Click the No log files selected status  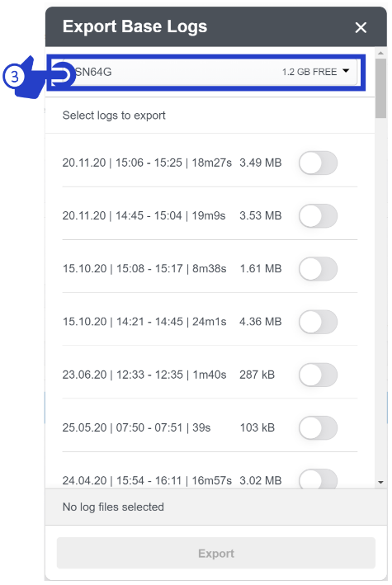click(x=113, y=507)
